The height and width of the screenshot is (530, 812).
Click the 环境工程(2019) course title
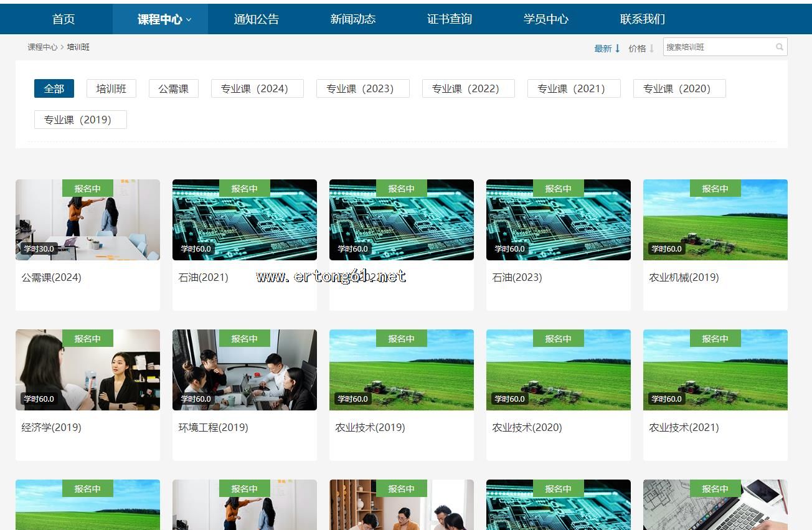pyautogui.click(x=213, y=427)
